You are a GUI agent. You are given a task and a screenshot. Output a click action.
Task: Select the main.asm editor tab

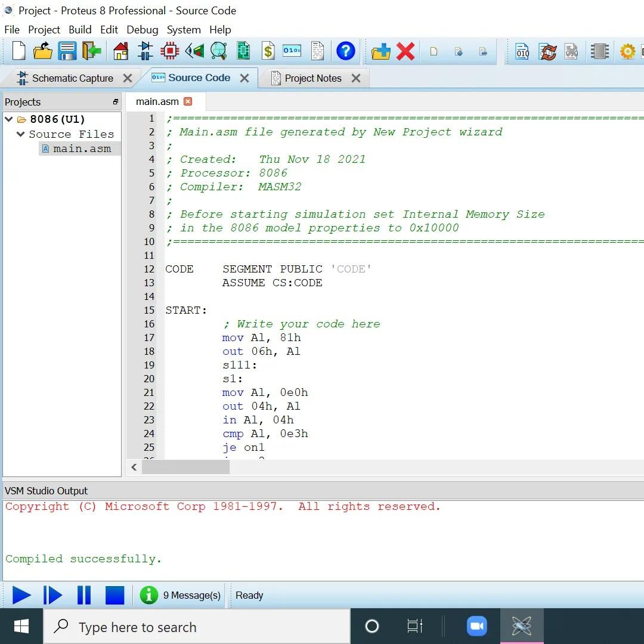(x=157, y=101)
